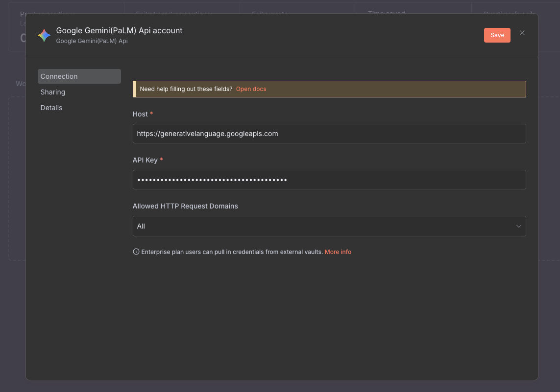Viewport: 560px width, 392px height.
Task: Open the More info link
Action: click(x=338, y=252)
